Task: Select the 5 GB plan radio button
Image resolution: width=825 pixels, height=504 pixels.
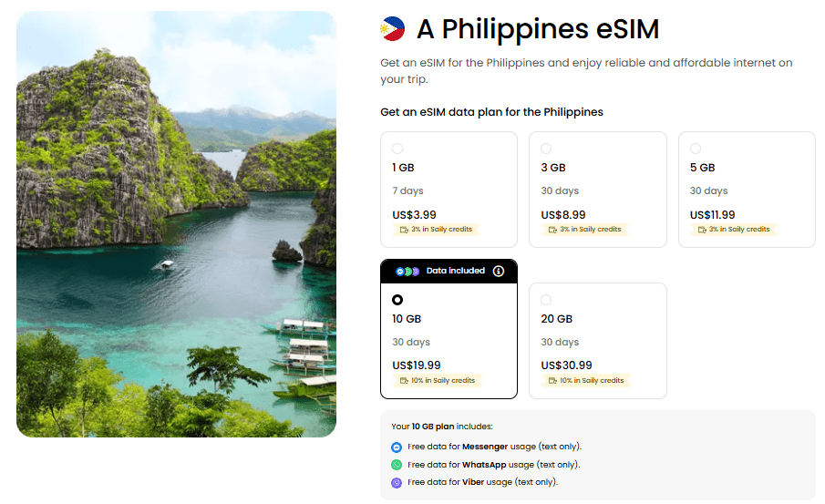Action: 696,149
